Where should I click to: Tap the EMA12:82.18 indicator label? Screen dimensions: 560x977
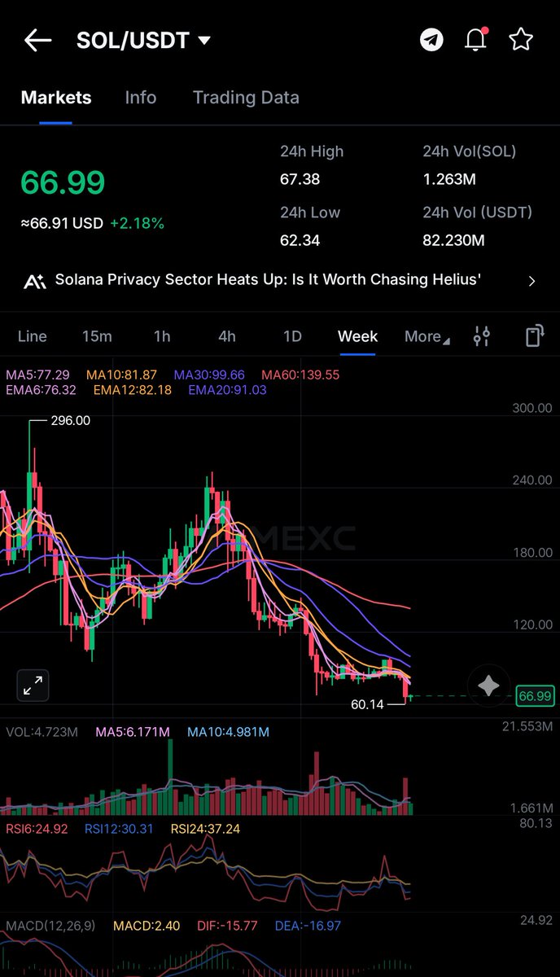132,390
